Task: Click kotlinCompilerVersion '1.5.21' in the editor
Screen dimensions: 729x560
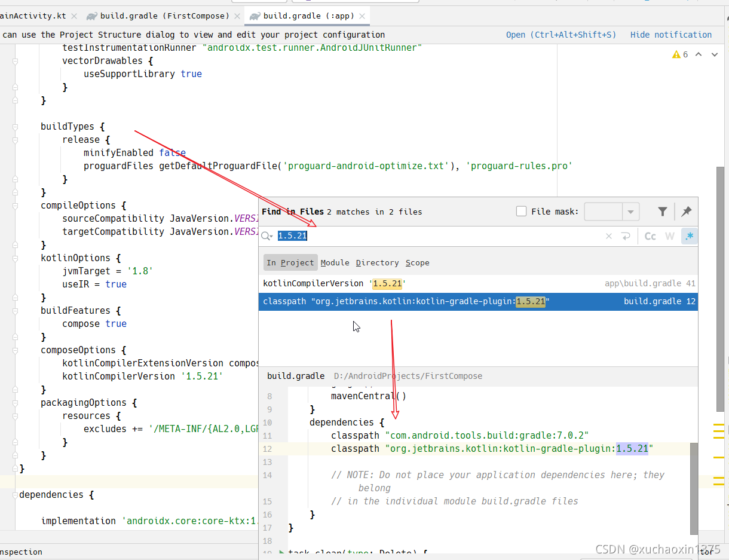Action: click(142, 377)
